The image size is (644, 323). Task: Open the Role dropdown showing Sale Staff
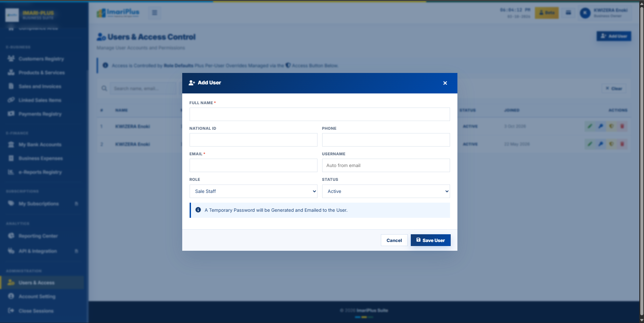pyautogui.click(x=253, y=191)
